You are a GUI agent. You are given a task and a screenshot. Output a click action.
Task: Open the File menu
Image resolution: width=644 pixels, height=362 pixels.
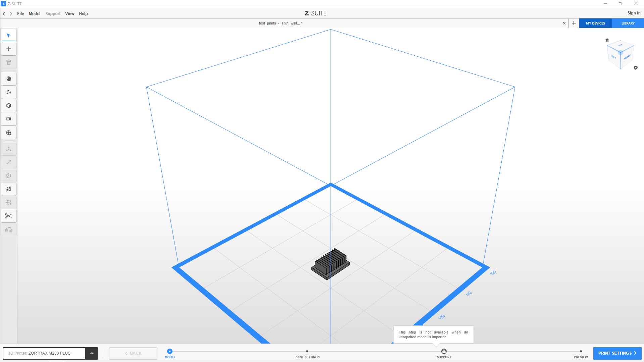20,14
